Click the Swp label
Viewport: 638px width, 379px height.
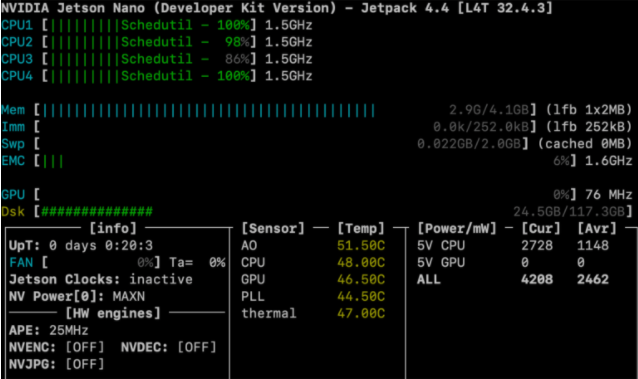pyautogui.click(x=13, y=144)
